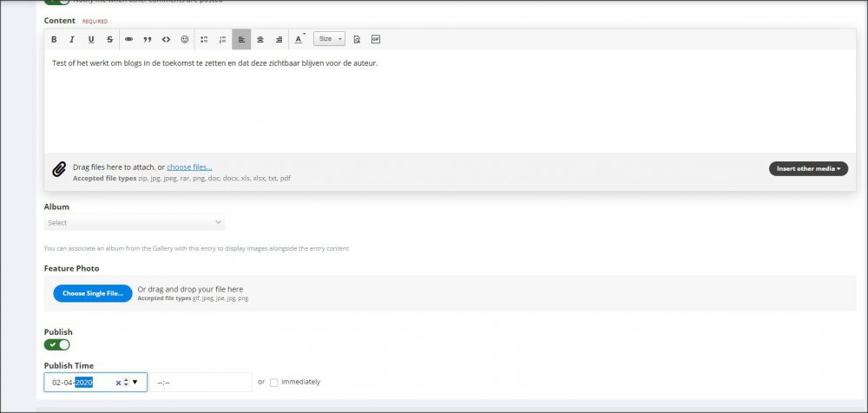Toggle bold formatting in the editor
This screenshot has width=868, height=413.
[x=54, y=39]
